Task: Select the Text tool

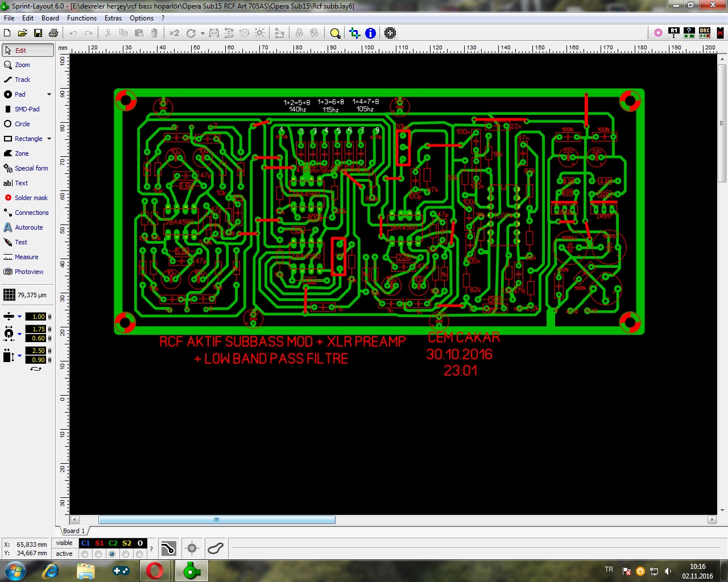Action: coord(28,183)
